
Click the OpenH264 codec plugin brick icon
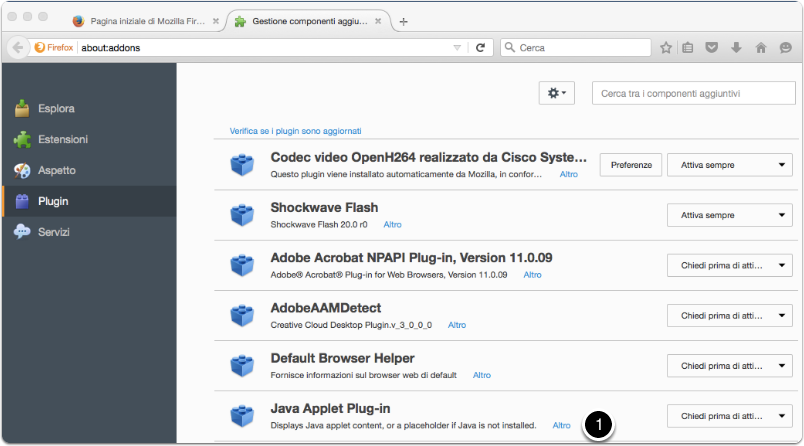(242, 165)
